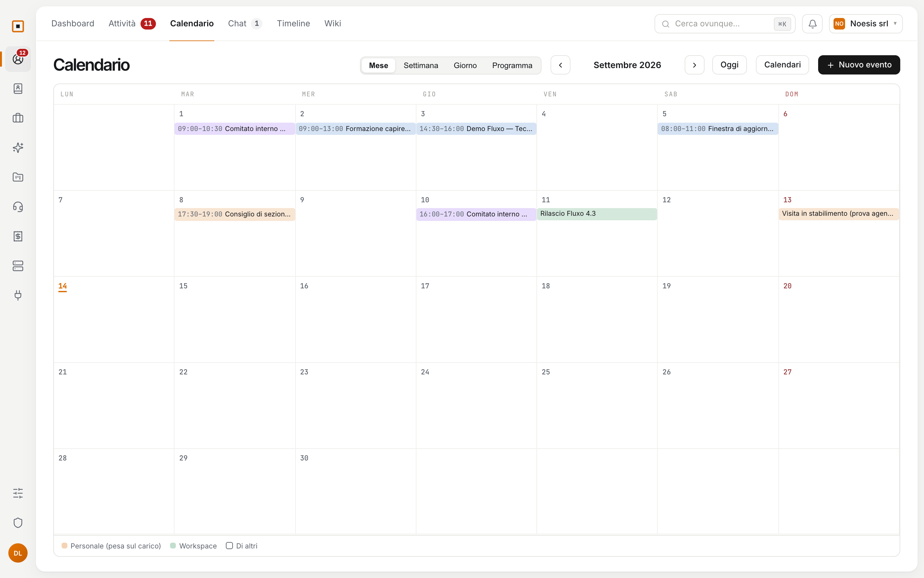Open the settings sliders sidebar icon
The image size is (924, 578).
pyautogui.click(x=18, y=493)
